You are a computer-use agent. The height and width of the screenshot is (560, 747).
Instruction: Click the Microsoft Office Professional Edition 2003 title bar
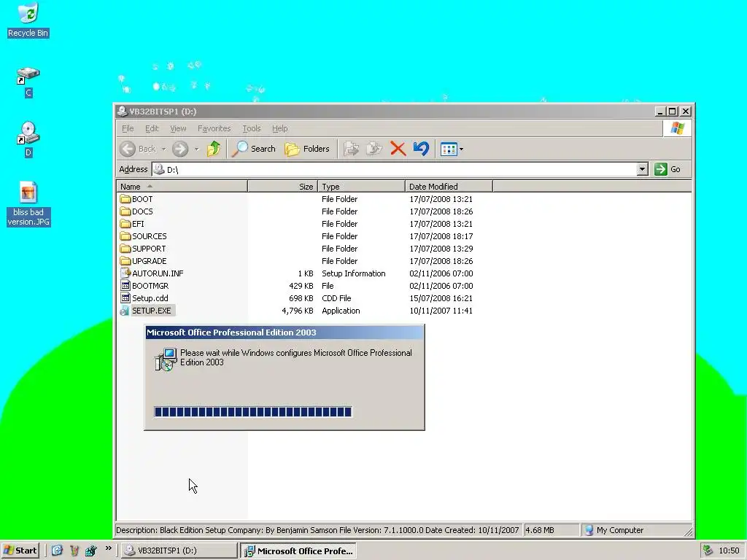click(285, 332)
